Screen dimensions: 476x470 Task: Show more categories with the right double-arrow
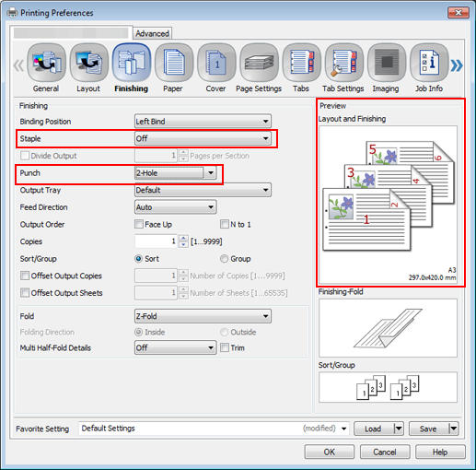(x=457, y=65)
